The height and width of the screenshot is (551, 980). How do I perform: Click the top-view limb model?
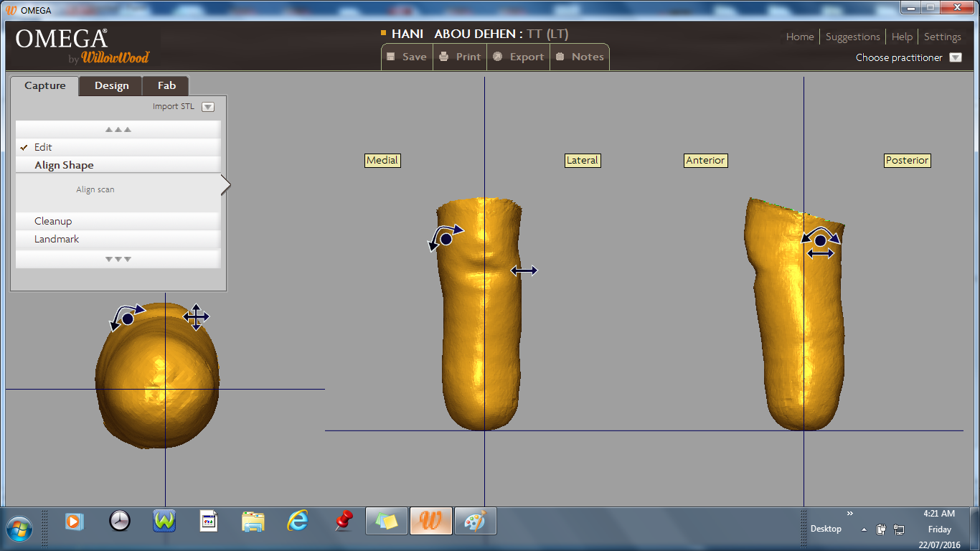157,377
